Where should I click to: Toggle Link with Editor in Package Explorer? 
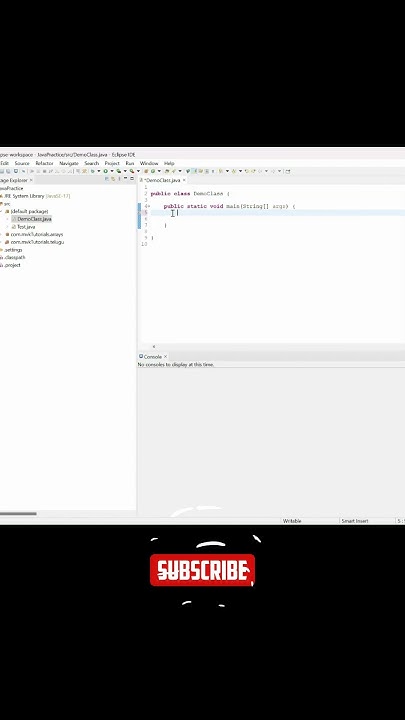tap(113, 179)
